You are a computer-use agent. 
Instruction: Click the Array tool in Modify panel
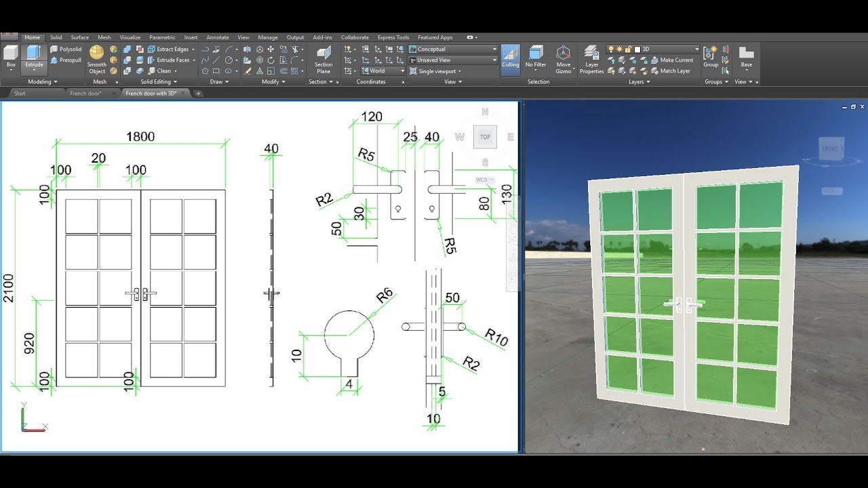click(294, 70)
